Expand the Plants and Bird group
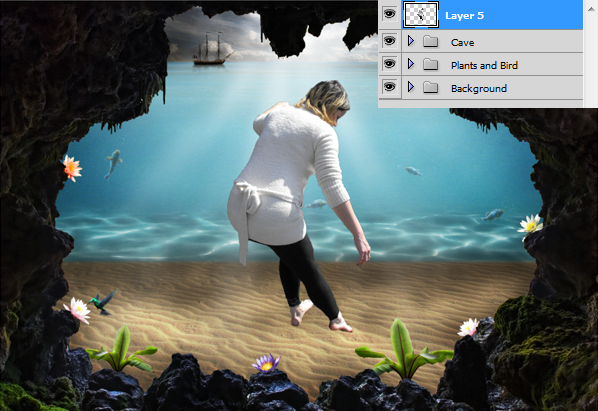 pos(411,64)
